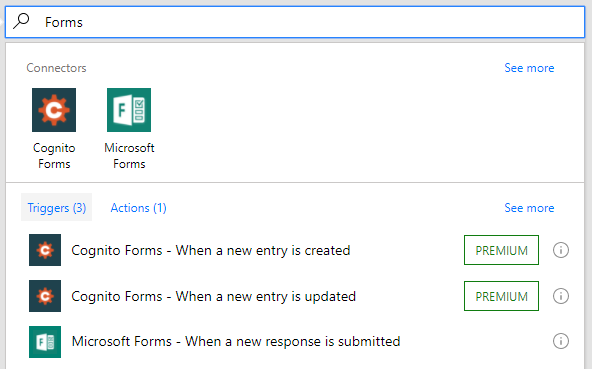This screenshot has width=592, height=369.
Task: Switch to the Actions (1) tab
Action: pos(138,207)
